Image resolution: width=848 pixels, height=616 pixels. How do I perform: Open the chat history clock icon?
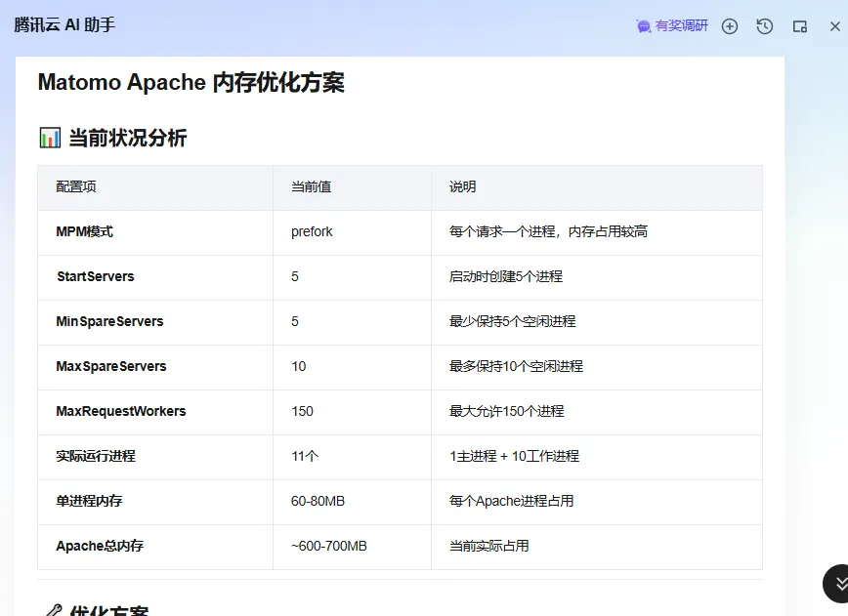pyautogui.click(x=765, y=26)
